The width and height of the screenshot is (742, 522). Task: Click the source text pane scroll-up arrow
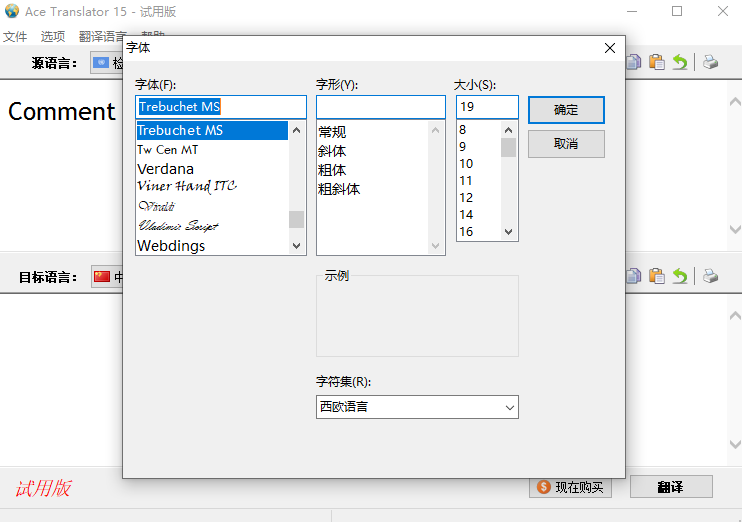tap(735, 101)
